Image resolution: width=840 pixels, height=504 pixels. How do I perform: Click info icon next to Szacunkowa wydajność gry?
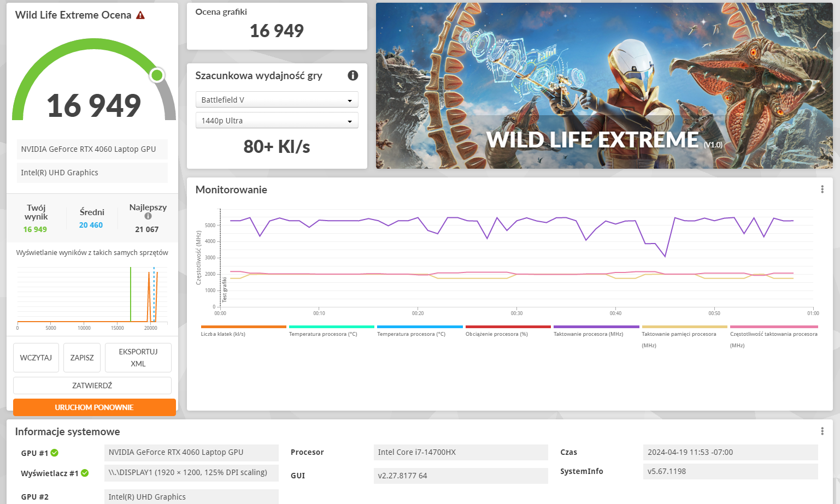click(x=353, y=75)
